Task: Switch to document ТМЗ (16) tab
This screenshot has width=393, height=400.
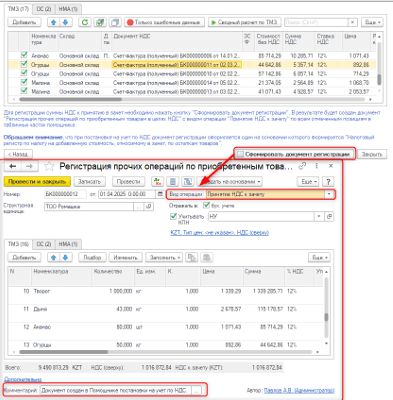Action: coord(18,244)
